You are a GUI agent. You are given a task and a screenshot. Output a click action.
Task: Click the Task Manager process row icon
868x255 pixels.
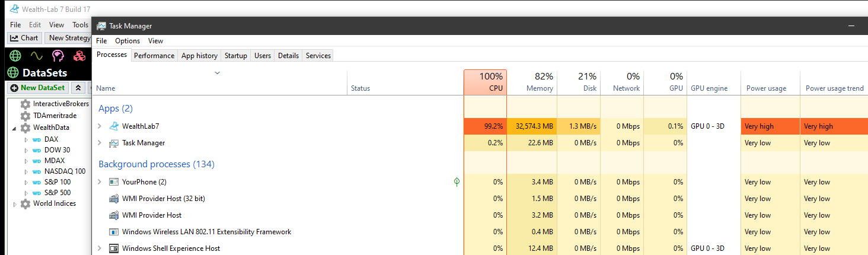pos(114,143)
